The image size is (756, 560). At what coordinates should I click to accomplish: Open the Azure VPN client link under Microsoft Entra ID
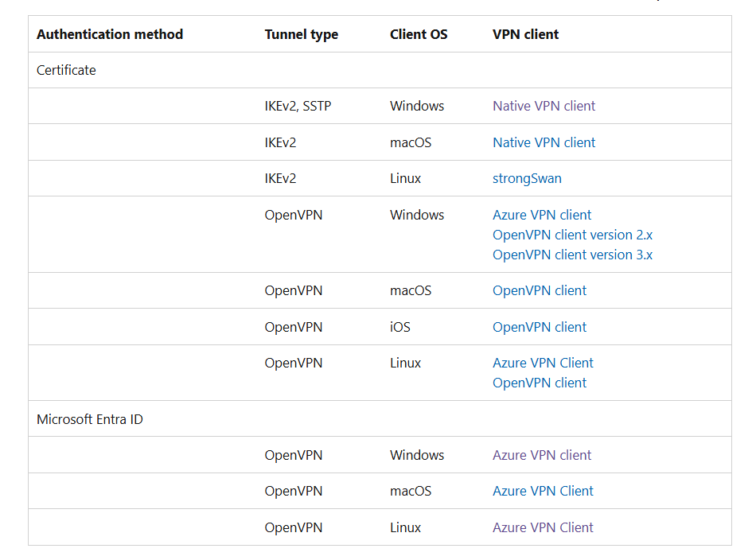542,455
